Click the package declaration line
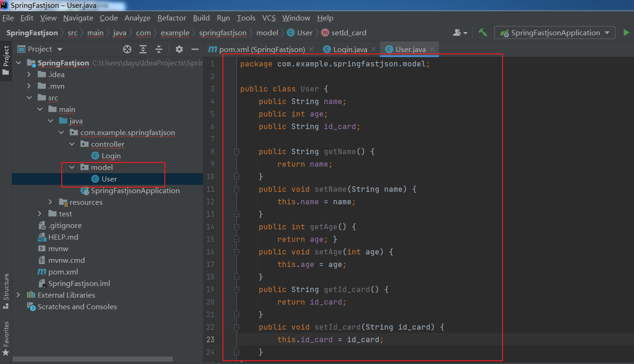This screenshot has width=634, height=364. pos(335,64)
